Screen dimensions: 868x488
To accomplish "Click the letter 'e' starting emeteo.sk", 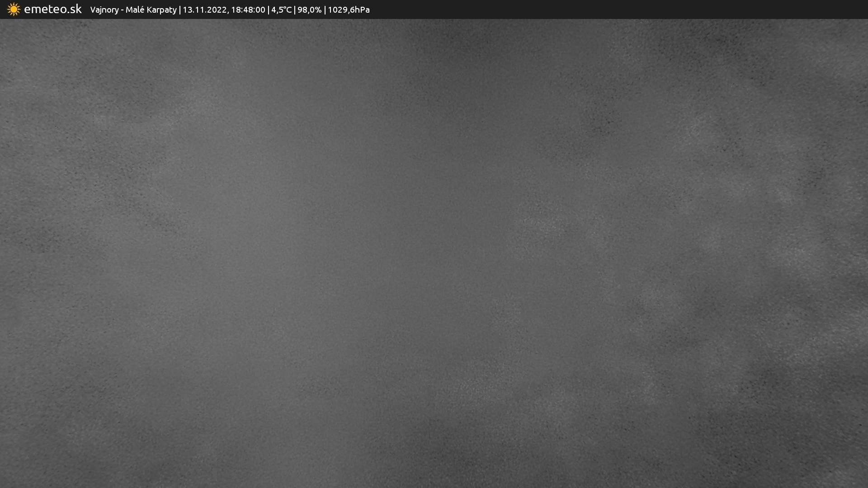I will click(x=27, y=10).
